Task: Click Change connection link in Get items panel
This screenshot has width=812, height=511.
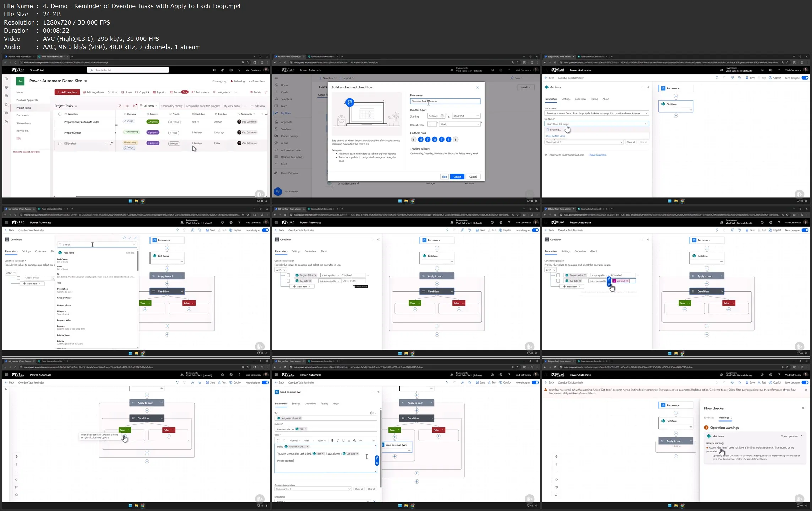Action: click(597, 155)
